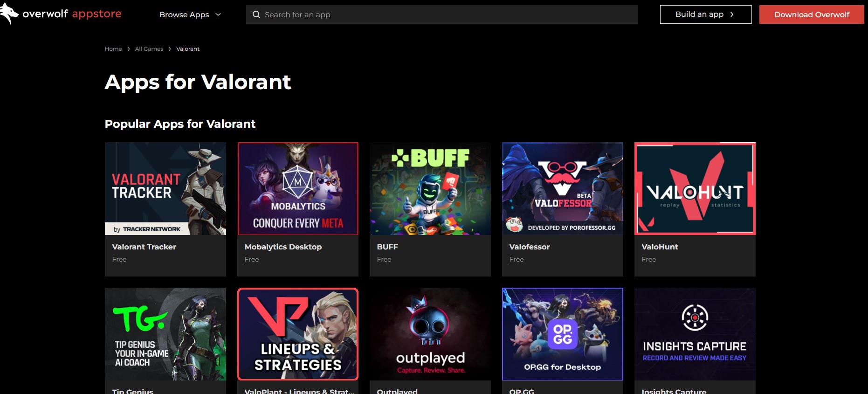This screenshot has width=868, height=394.
Task: Open the OP.GG for Desktop thumbnail
Action: 563,334
